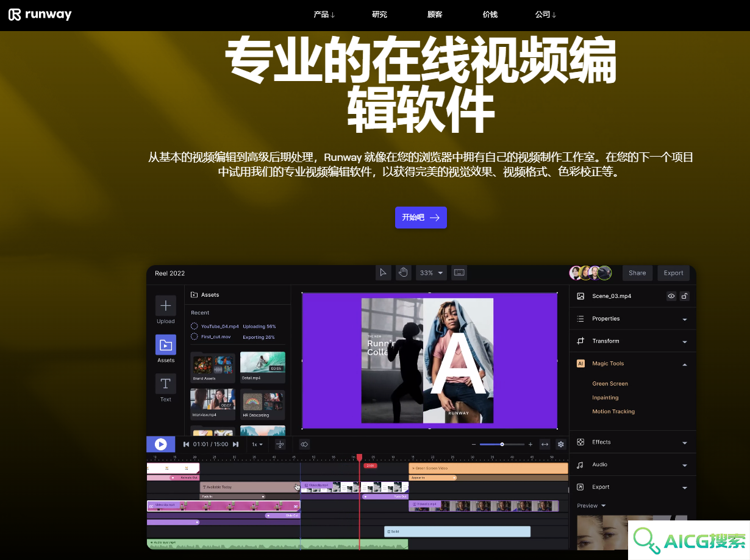750x560 pixels.
Task: Select Motion Tracking magic tool
Action: click(x=613, y=412)
